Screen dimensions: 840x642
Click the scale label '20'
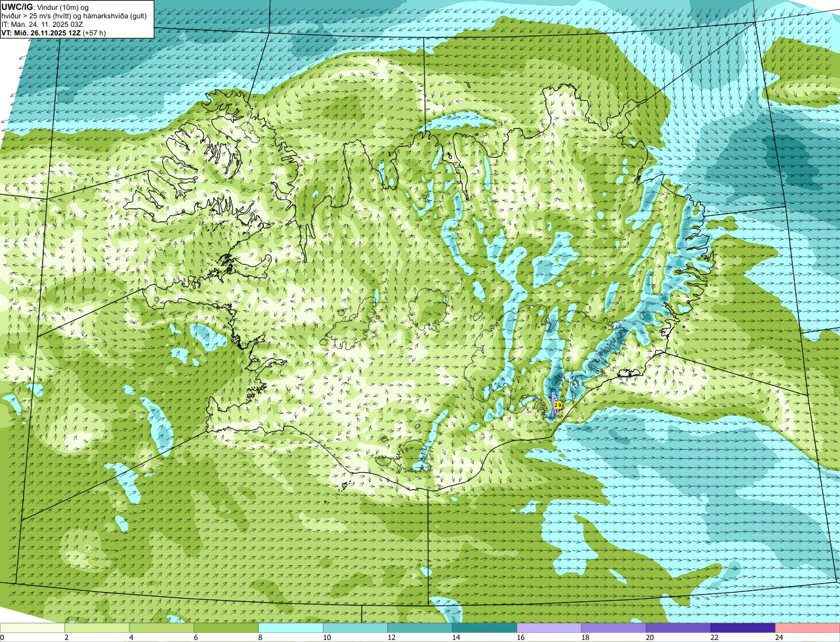coord(650,637)
